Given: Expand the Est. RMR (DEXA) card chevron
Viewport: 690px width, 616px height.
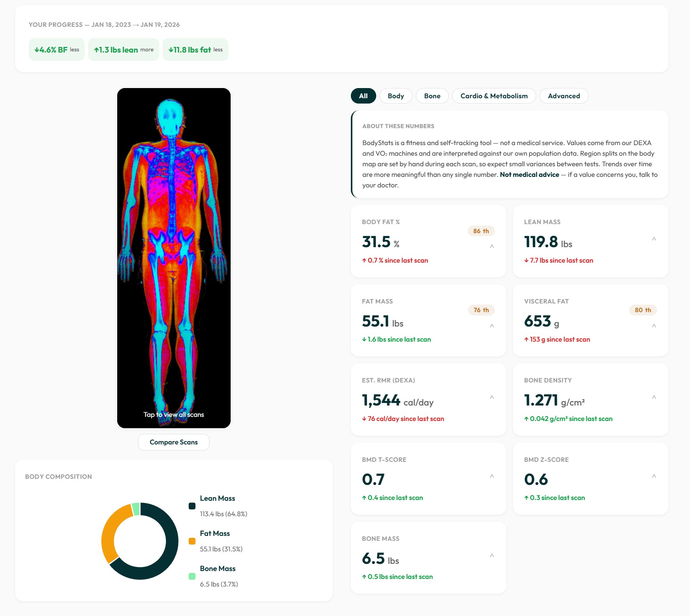Looking at the screenshot, I should click(x=492, y=397).
